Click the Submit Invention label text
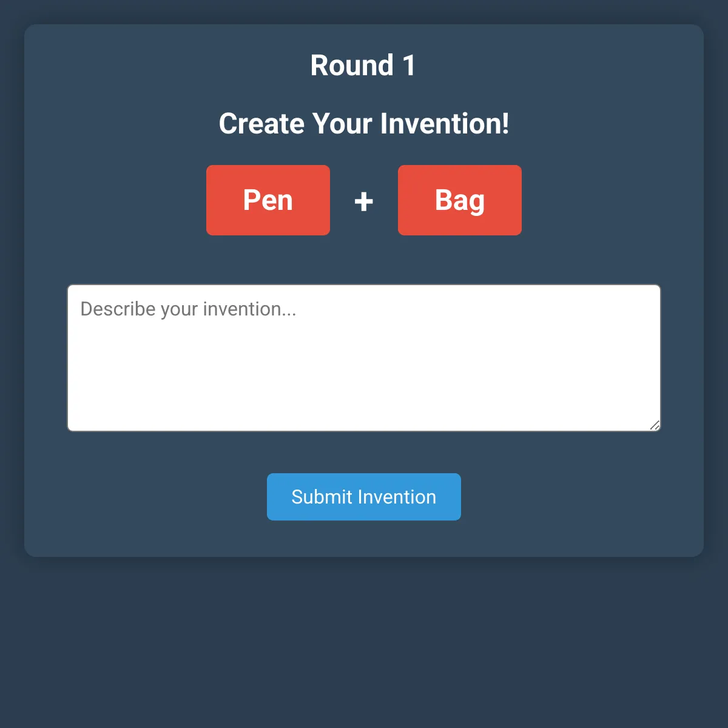 [364, 497]
